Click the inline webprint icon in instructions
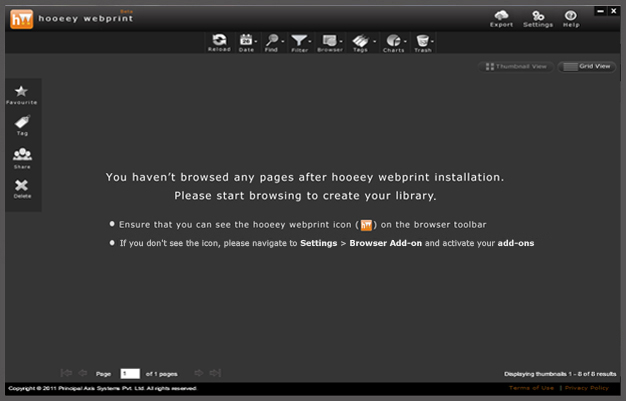 [x=366, y=225]
